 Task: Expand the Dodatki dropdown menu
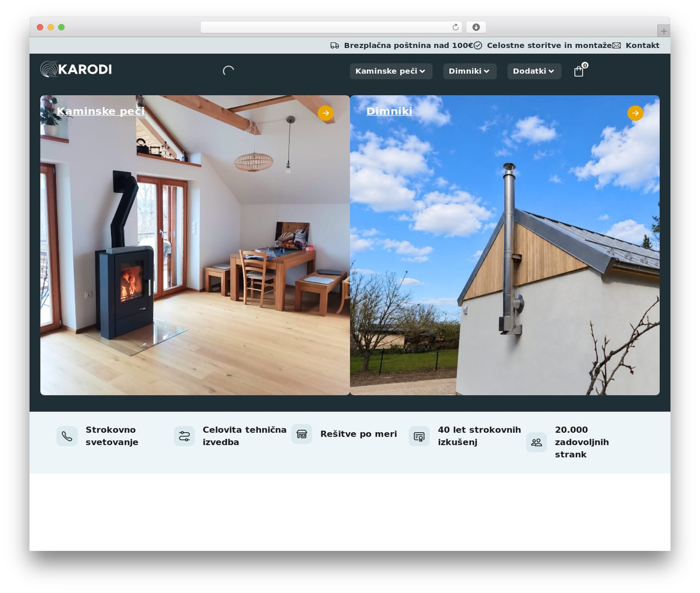(534, 71)
